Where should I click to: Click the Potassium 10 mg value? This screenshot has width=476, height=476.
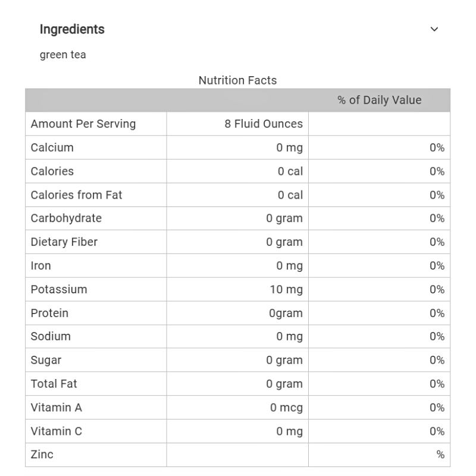pyautogui.click(x=286, y=290)
